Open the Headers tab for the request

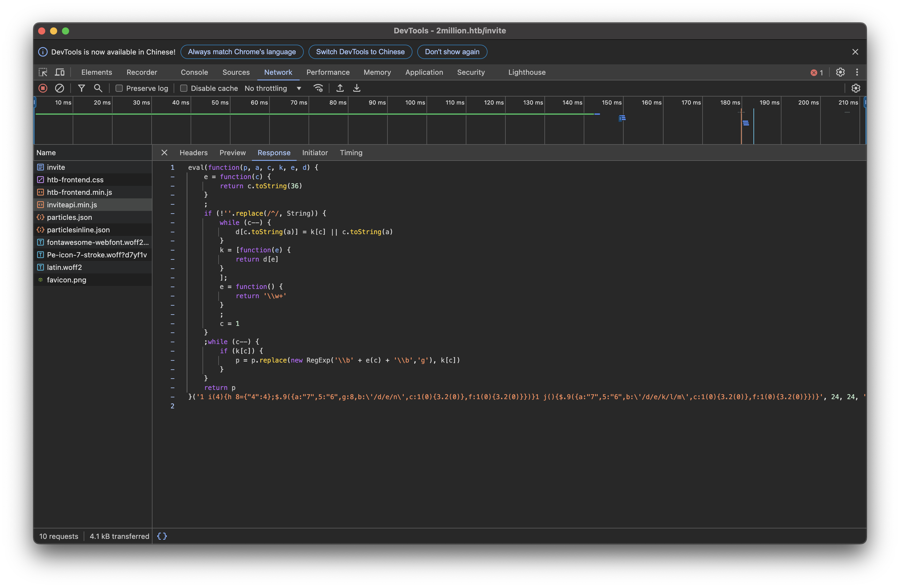[193, 153]
